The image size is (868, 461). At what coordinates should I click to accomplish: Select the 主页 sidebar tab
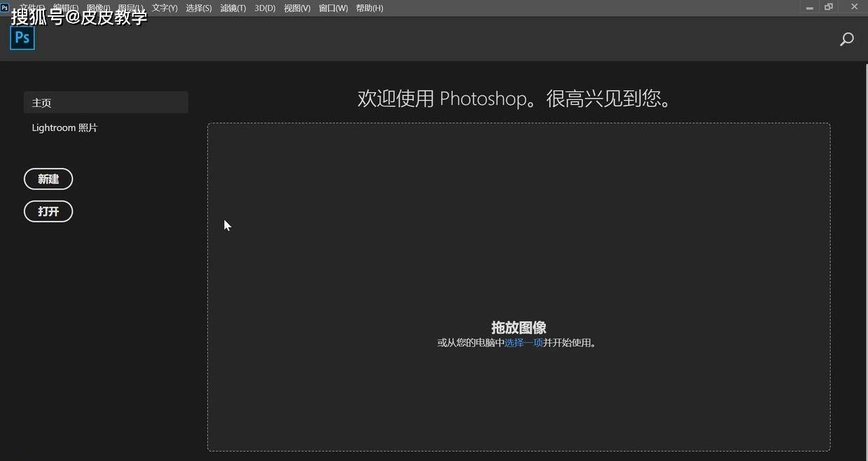coord(106,103)
